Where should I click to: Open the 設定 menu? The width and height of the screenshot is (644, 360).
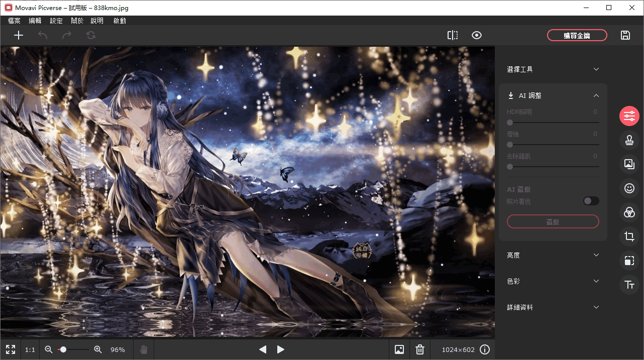coord(56,21)
